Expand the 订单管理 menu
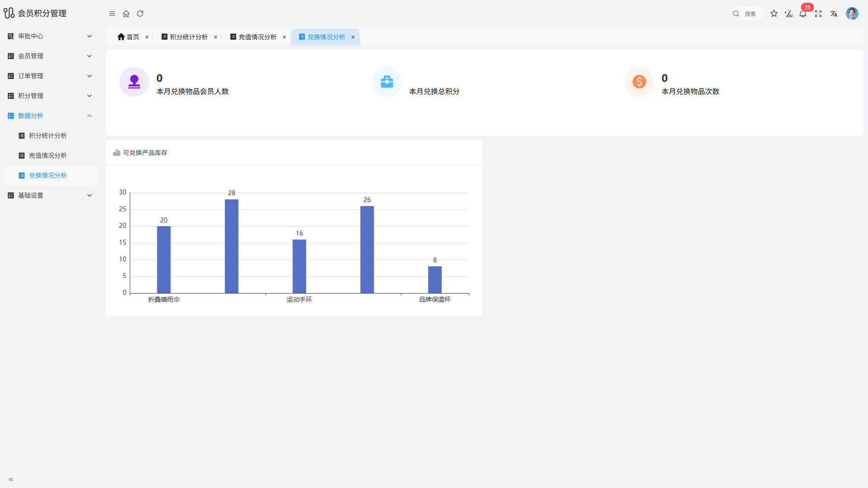Screen dimensions: 868x488 tap(50, 76)
